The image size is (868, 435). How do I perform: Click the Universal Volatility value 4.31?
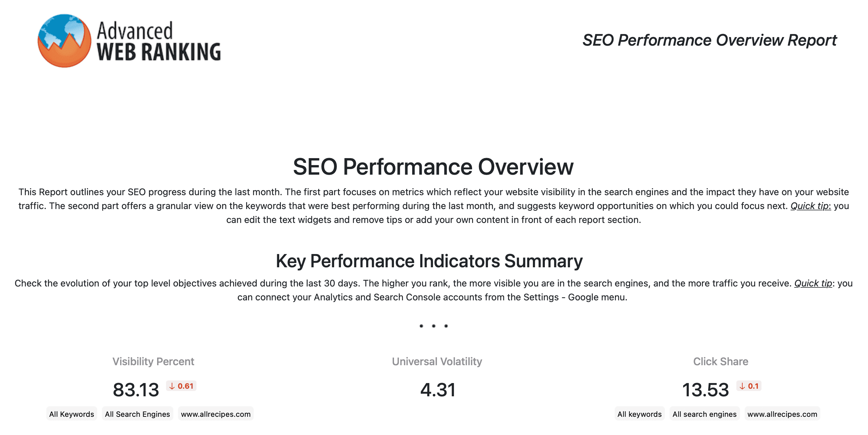tap(438, 390)
